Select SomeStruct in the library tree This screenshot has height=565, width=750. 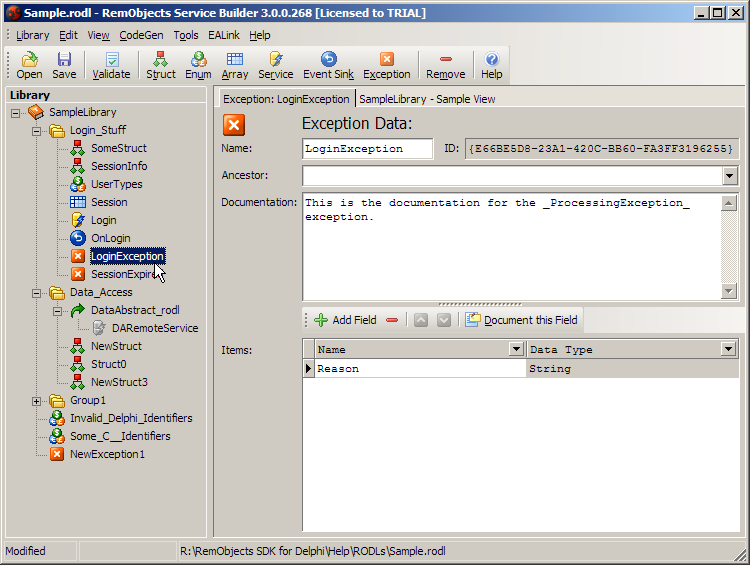click(x=119, y=148)
